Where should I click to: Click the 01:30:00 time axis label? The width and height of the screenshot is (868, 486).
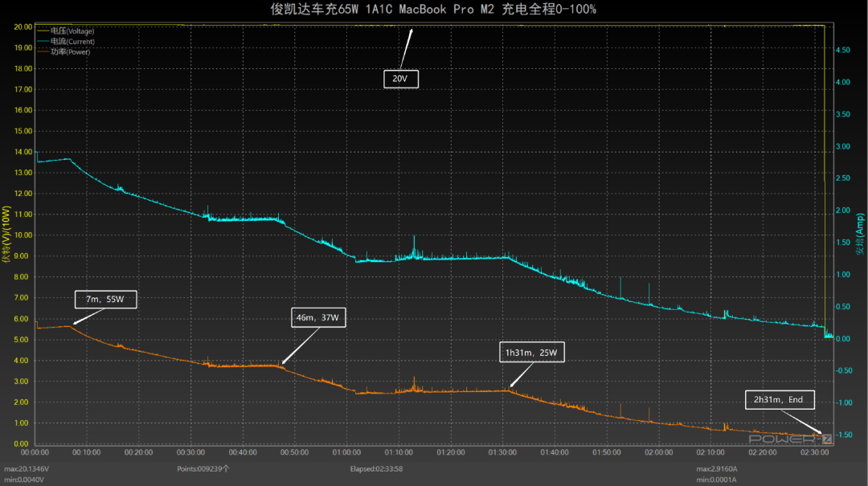click(x=502, y=452)
